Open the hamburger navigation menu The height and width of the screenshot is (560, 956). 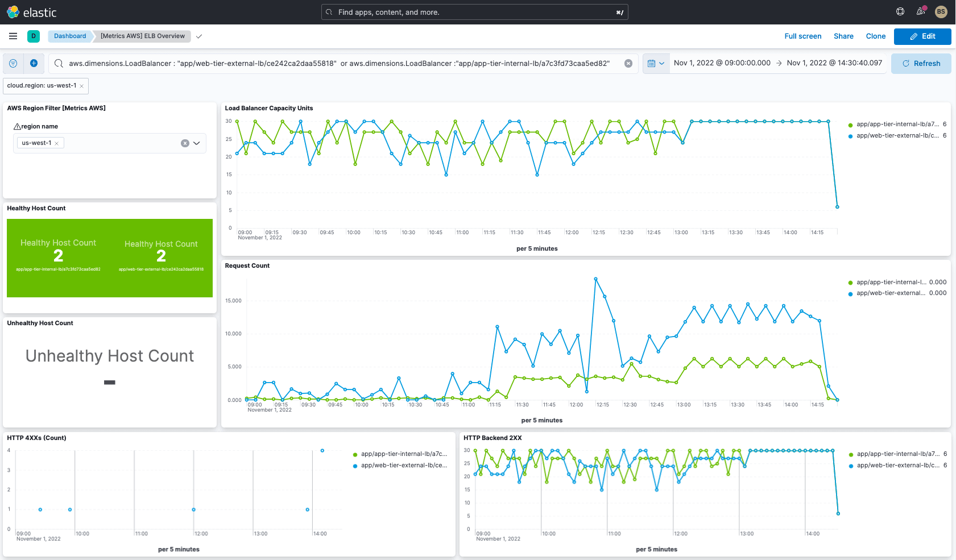pos(13,36)
